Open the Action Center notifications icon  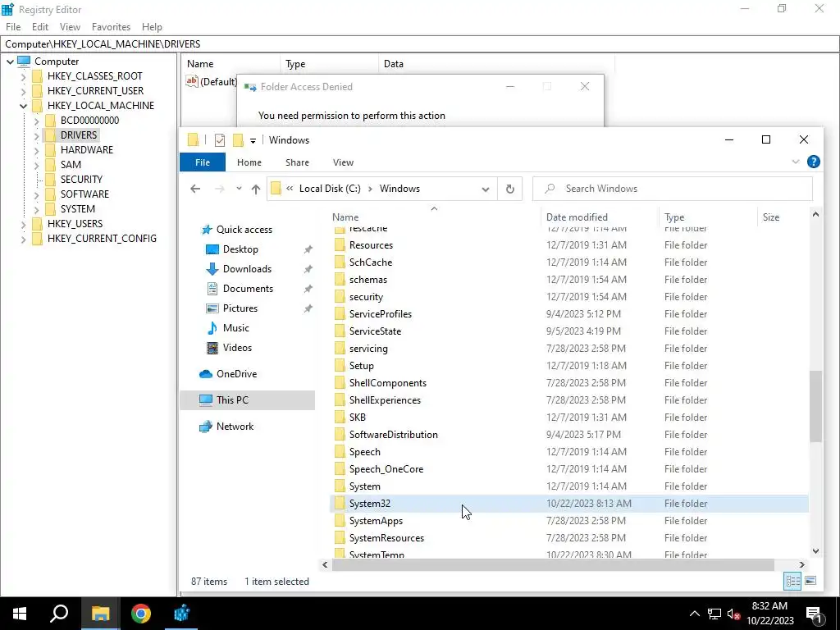814,614
